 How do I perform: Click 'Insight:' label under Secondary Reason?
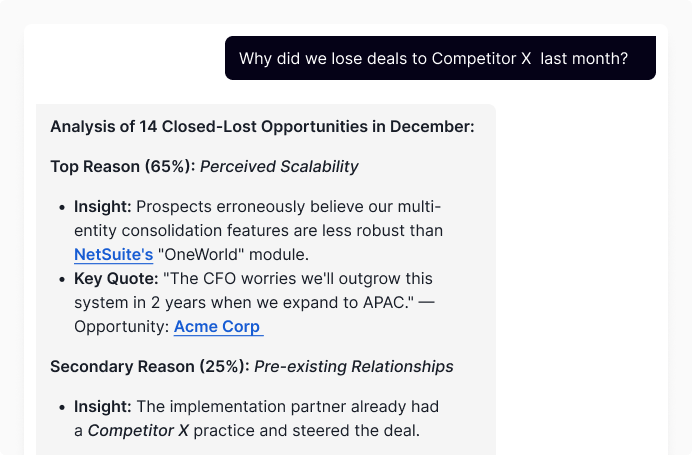point(102,407)
